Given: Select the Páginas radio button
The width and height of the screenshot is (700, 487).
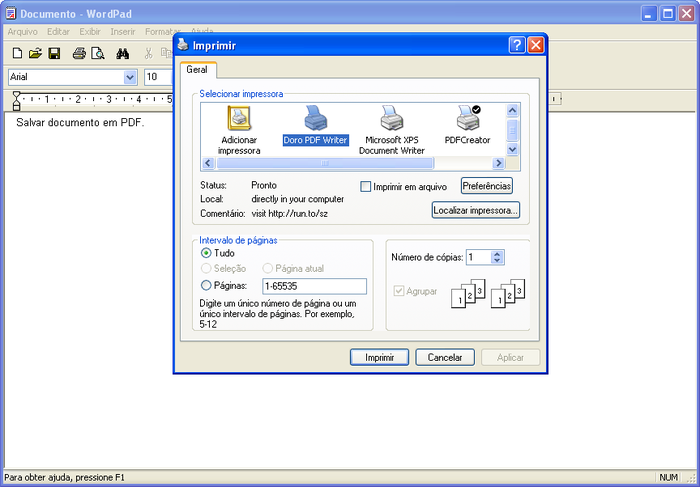Looking at the screenshot, I should 206,285.
